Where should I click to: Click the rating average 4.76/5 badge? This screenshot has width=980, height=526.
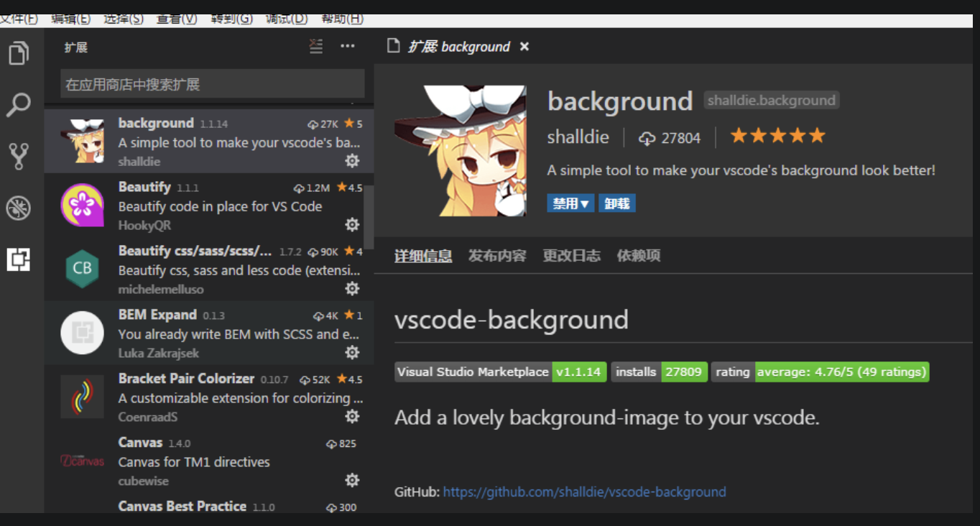tap(820, 372)
